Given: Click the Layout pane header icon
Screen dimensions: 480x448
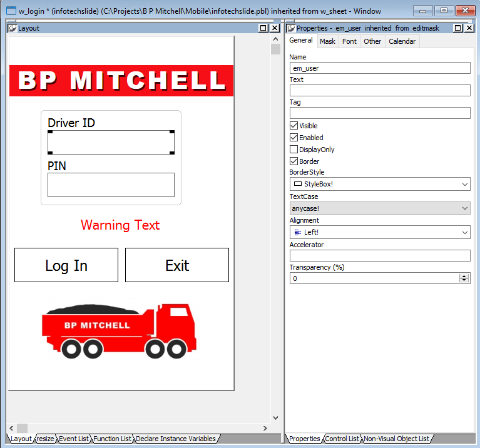Looking at the screenshot, I should 13,28.
